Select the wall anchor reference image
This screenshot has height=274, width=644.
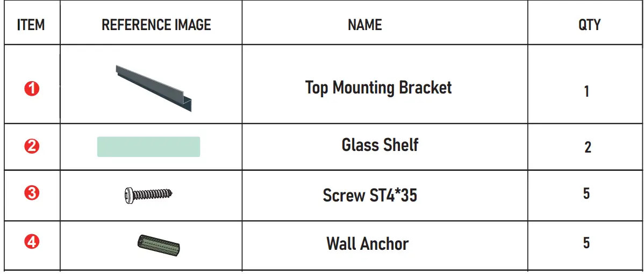[x=160, y=244]
